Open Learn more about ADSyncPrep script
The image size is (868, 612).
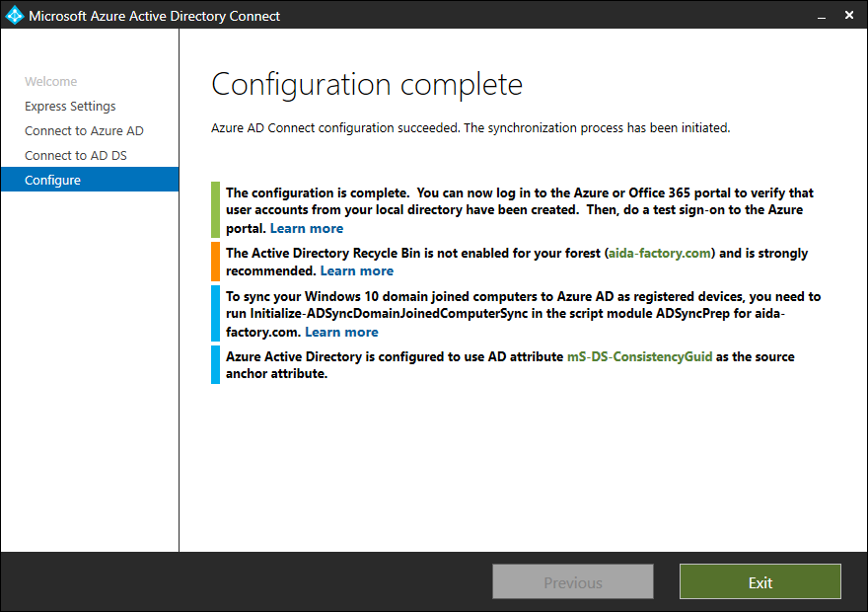pos(341,332)
